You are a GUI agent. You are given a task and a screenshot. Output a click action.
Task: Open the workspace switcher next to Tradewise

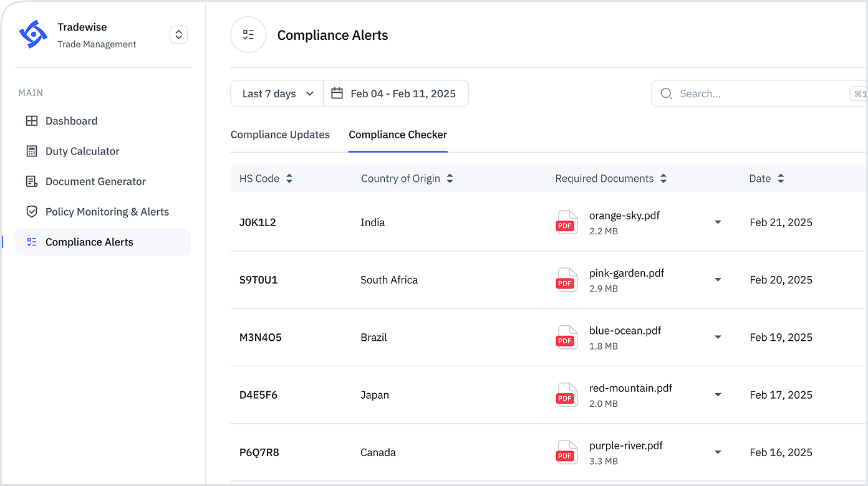tap(178, 35)
